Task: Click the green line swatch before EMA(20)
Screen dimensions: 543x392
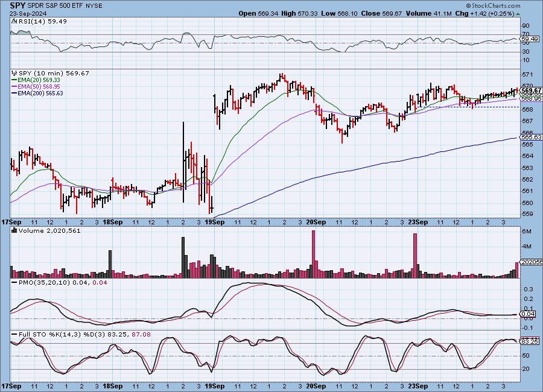Action: tap(14, 80)
